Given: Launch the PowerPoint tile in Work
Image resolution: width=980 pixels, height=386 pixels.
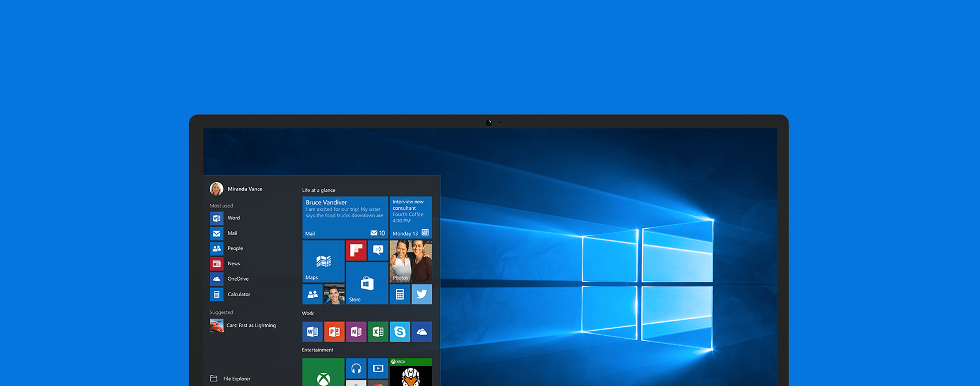Looking at the screenshot, I should [334, 332].
